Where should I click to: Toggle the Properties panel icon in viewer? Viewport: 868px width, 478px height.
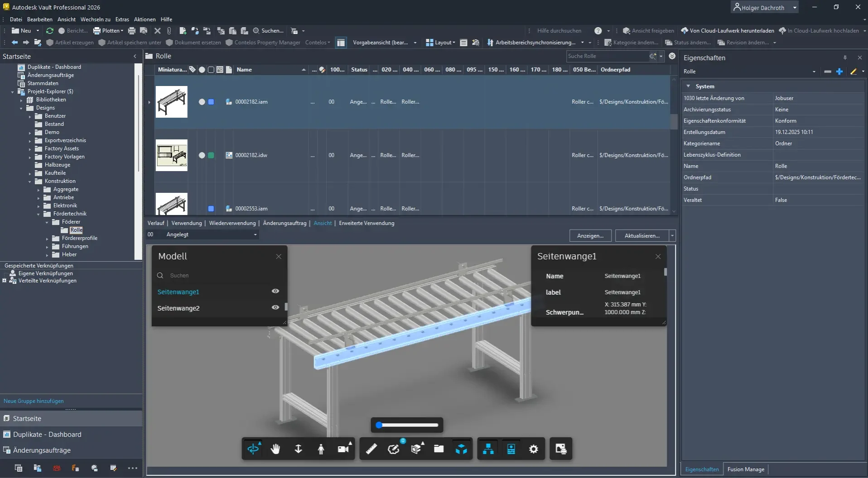pyautogui.click(x=511, y=449)
